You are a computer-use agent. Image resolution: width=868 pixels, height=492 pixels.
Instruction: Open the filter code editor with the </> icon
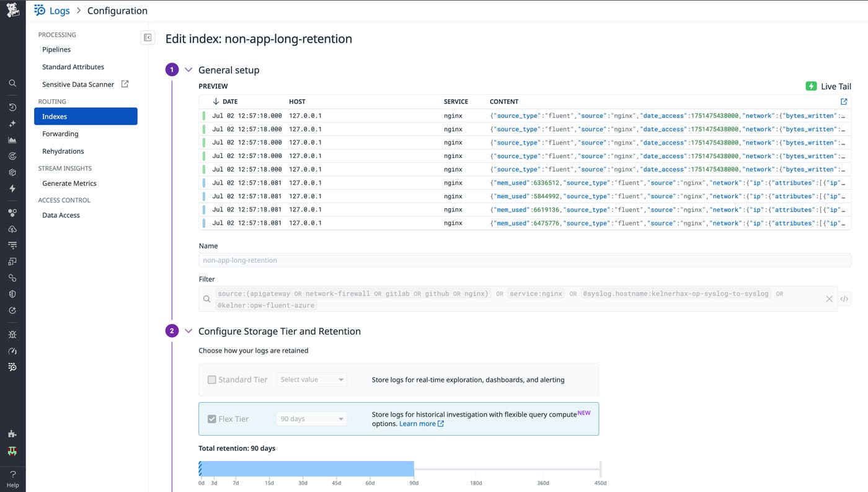pyautogui.click(x=844, y=298)
